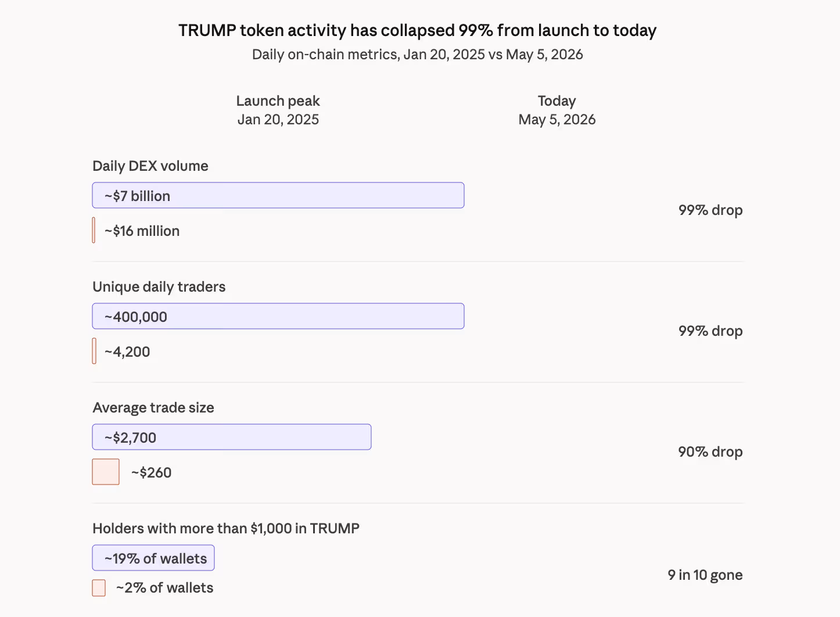Select the Launch peak column header

pyautogui.click(x=278, y=110)
